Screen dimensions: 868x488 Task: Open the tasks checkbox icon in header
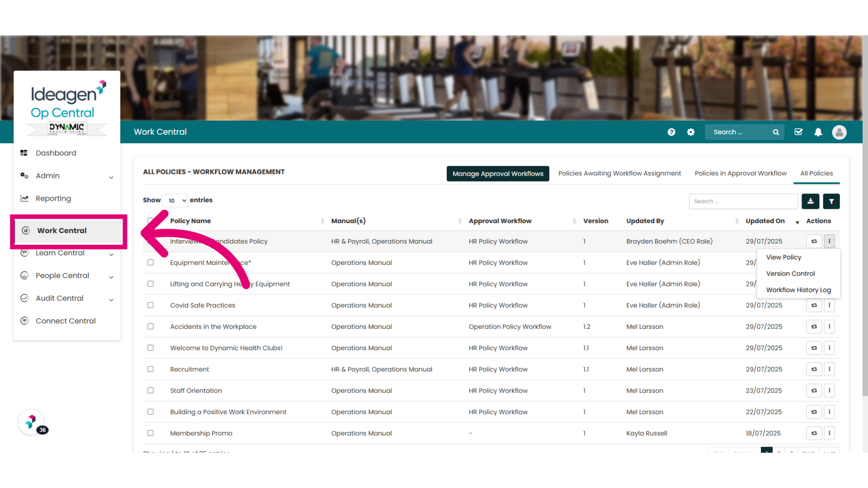pyautogui.click(x=798, y=132)
